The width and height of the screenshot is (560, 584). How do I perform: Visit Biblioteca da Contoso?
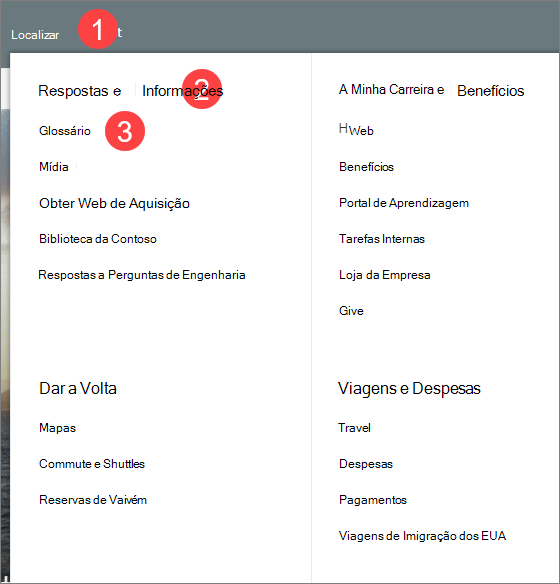click(98, 239)
